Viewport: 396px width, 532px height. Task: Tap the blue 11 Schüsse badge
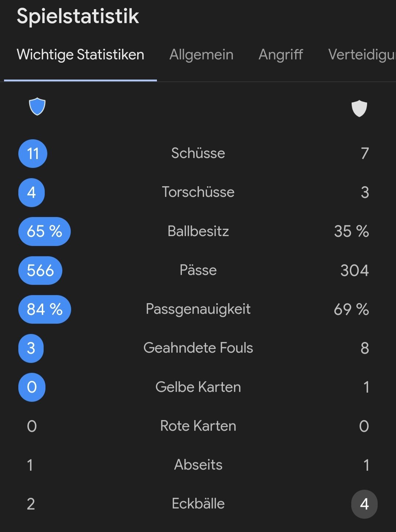tap(33, 154)
